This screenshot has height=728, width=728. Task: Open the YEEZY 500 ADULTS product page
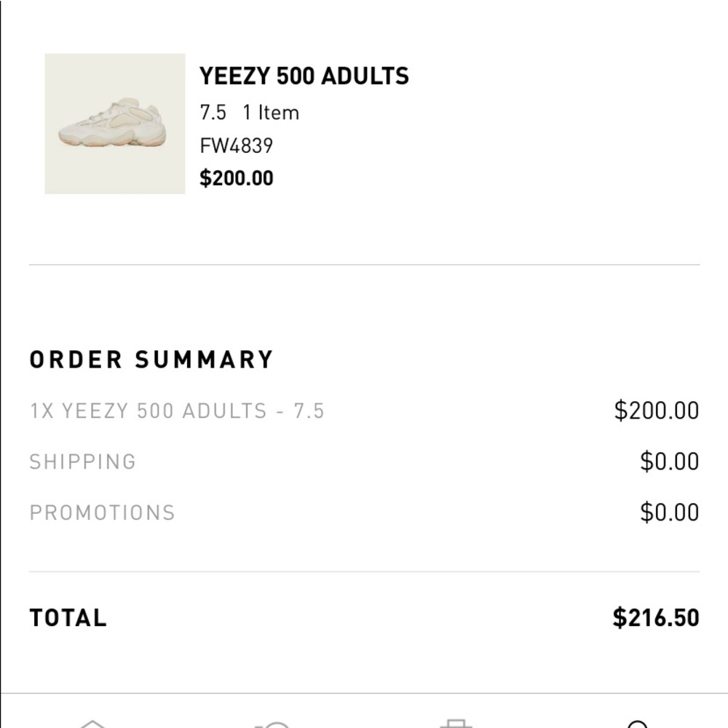tap(304, 75)
